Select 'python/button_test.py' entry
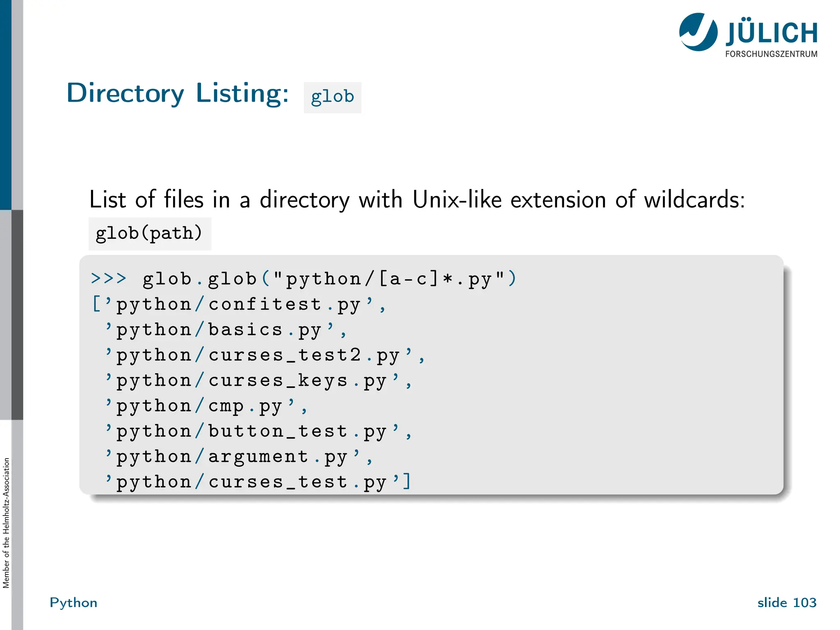 (258, 432)
